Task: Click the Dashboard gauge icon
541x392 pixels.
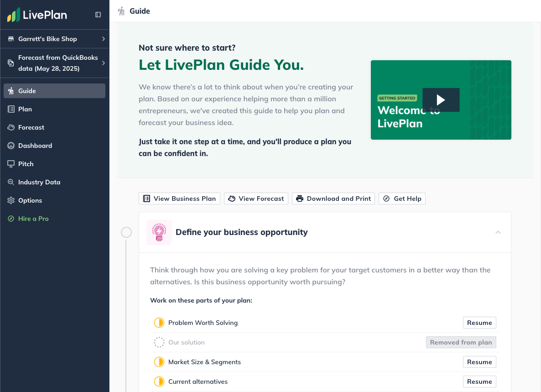Action: 11,146
